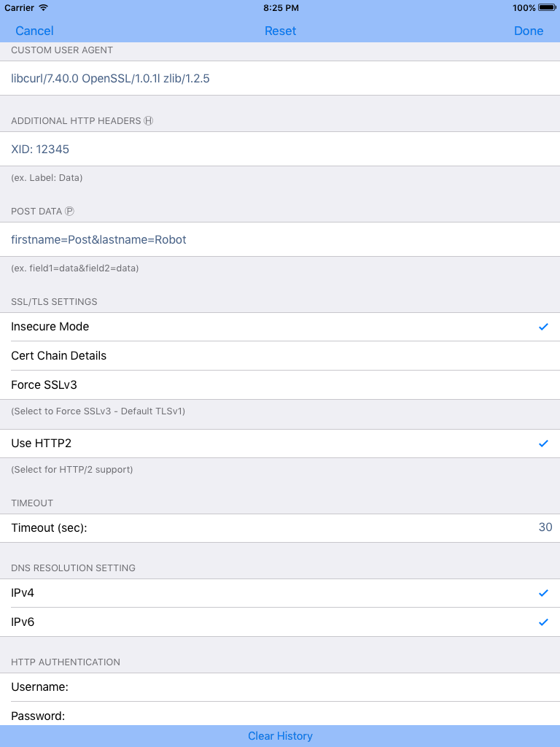560x747 pixels.
Task: Clear History at the bottom bar
Action: pyautogui.click(x=280, y=736)
